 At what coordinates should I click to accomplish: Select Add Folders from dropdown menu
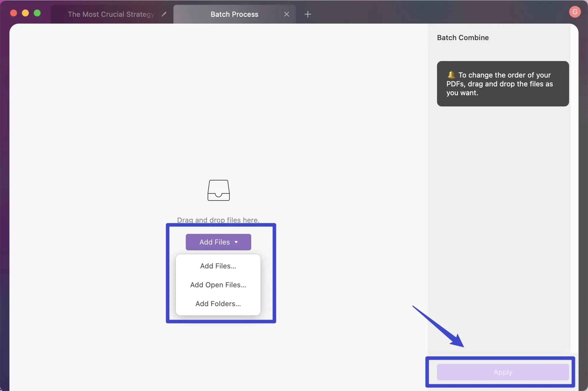[x=218, y=304]
